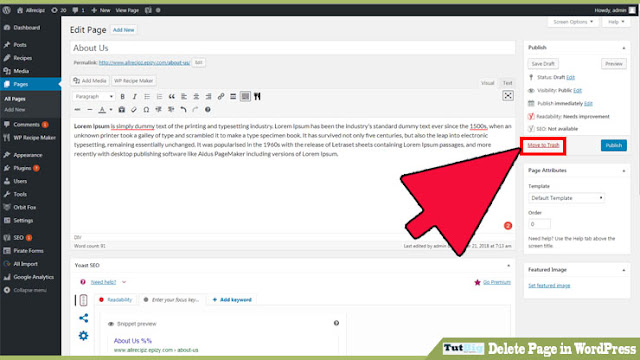This screenshot has height=360, width=640.
Task: Click the Preview button
Action: pyautogui.click(x=613, y=64)
